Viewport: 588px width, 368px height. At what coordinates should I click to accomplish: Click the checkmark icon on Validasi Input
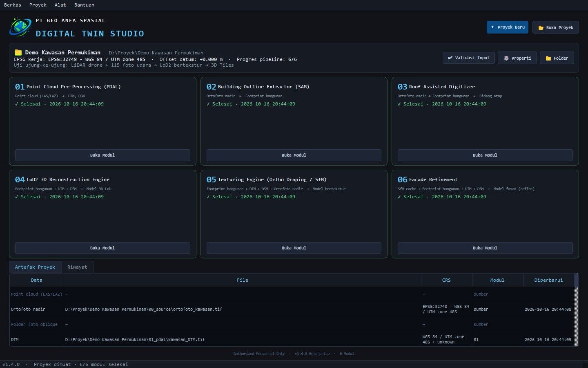pyautogui.click(x=450, y=58)
